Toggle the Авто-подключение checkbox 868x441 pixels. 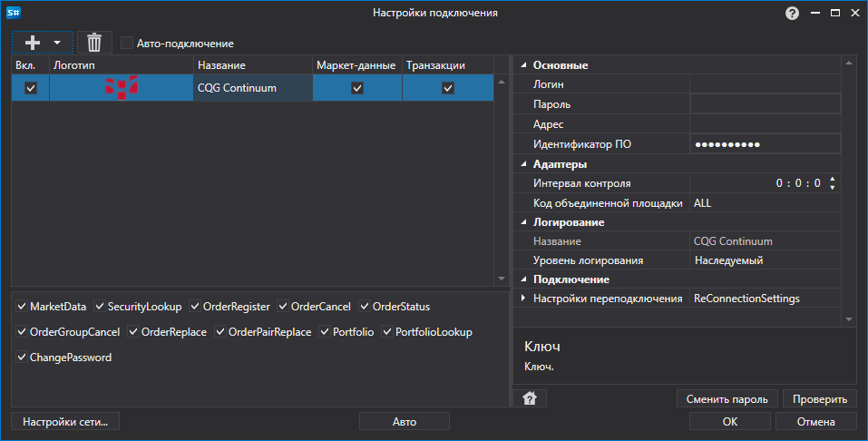click(x=127, y=43)
